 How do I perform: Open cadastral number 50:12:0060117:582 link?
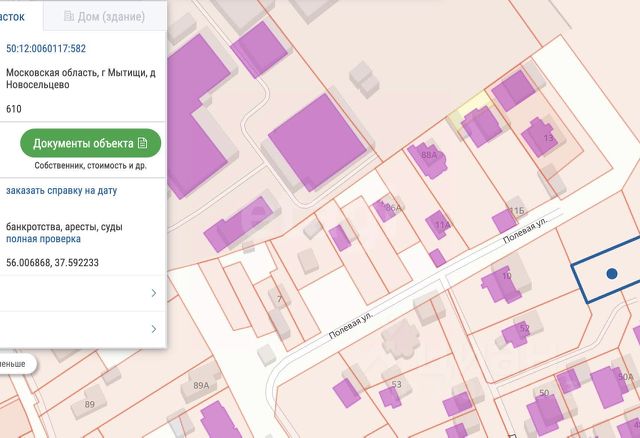tap(46, 49)
